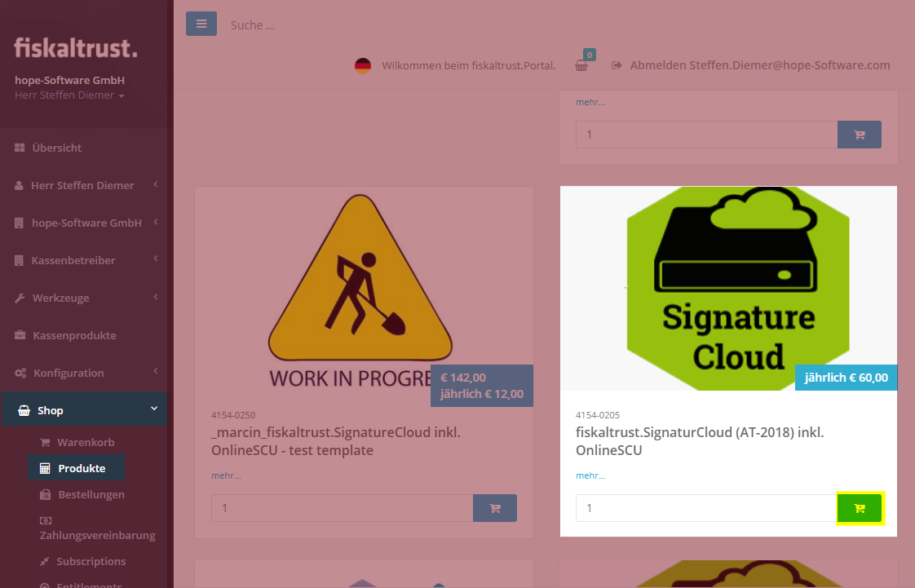The image size is (915, 588).
Task: Click user icon beside Herr Steffen Diemer
Action: click(19, 185)
